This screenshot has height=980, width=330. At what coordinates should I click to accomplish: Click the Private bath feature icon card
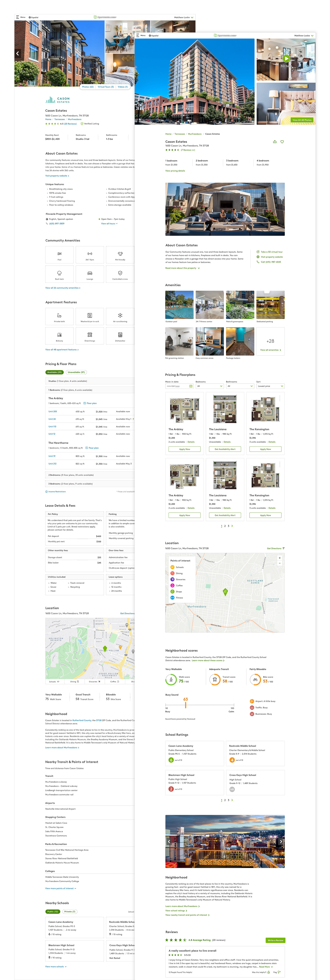pos(59,317)
